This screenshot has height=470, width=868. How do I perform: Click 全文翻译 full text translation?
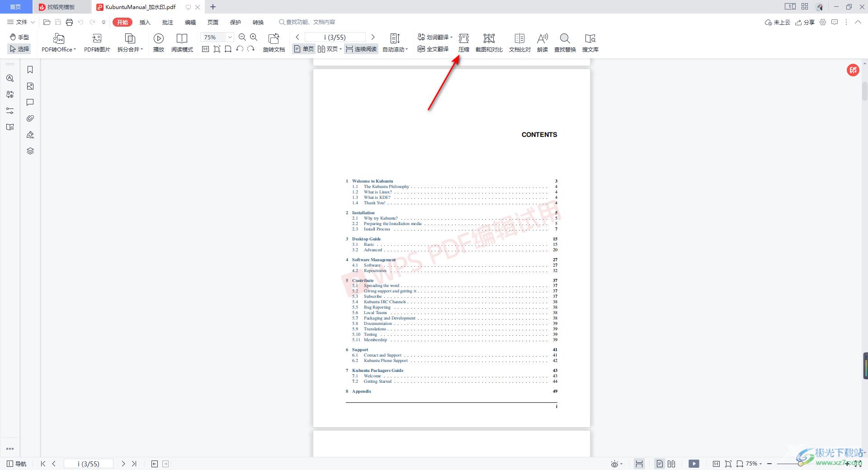point(433,49)
